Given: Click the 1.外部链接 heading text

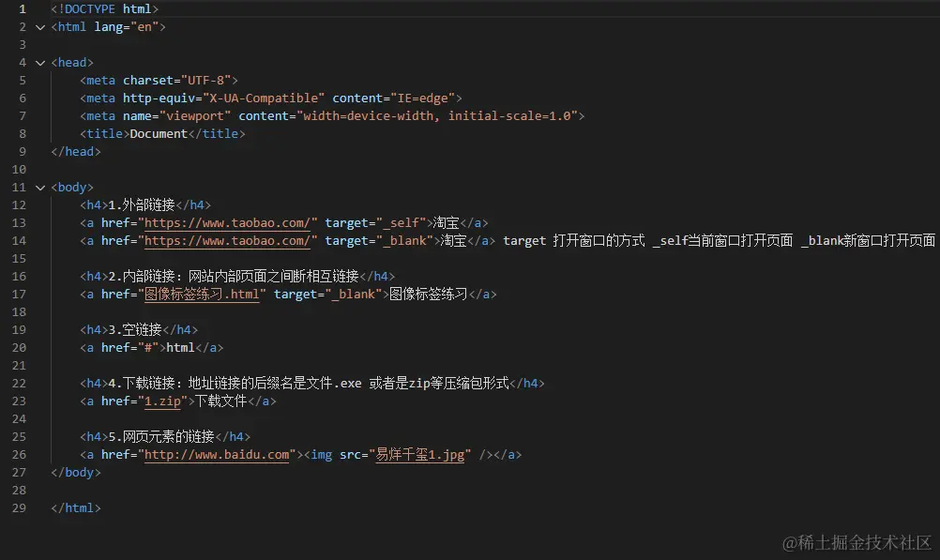Looking at the screenshot, I should [x=142, y=205].
